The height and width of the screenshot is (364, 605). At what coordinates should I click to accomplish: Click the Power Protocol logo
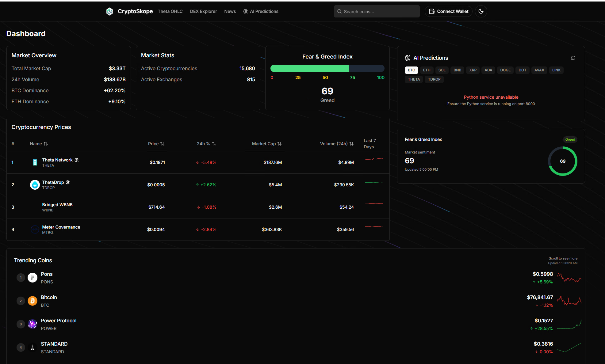[x=33, y=324]
